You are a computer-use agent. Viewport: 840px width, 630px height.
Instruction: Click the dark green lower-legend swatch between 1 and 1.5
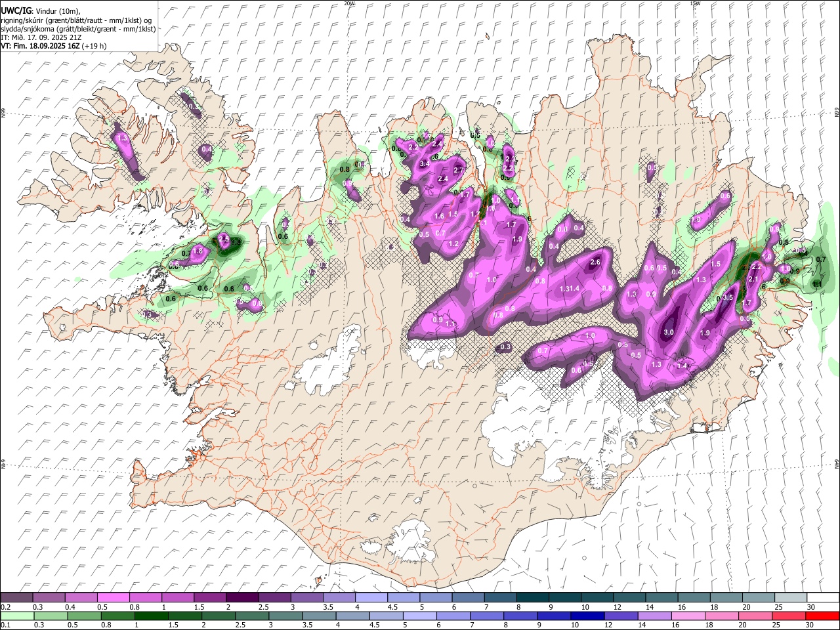(151, 616)
